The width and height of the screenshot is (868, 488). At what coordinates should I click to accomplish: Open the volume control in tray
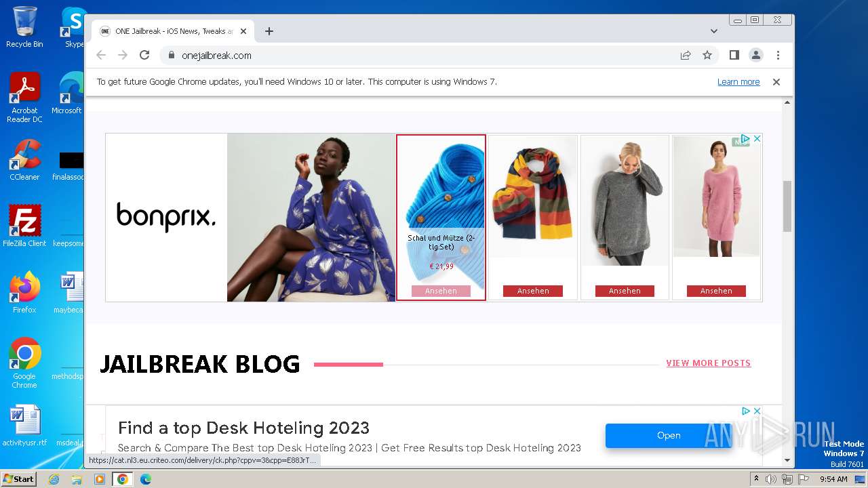click(x=771, y=479)
